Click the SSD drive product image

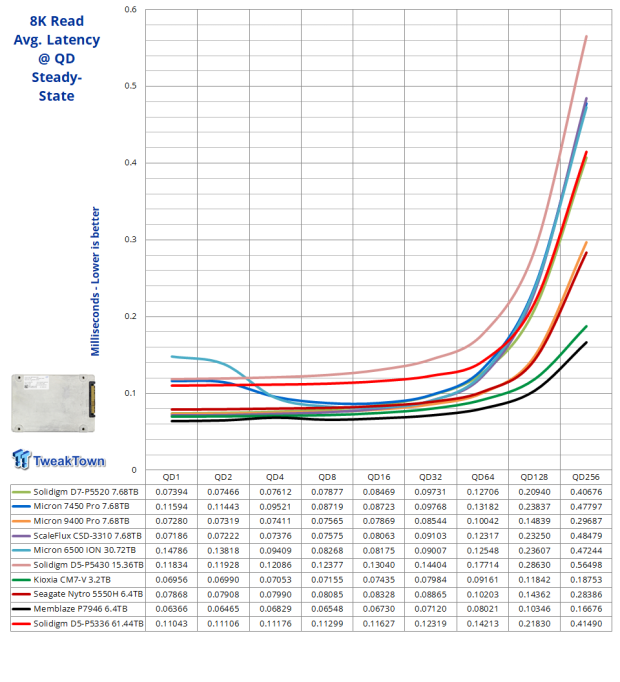(53, 403)
